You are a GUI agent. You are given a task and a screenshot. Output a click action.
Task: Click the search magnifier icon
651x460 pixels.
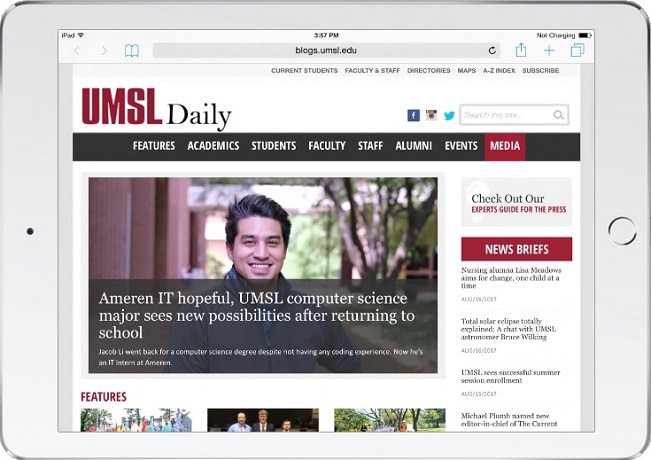coord(558,115)
